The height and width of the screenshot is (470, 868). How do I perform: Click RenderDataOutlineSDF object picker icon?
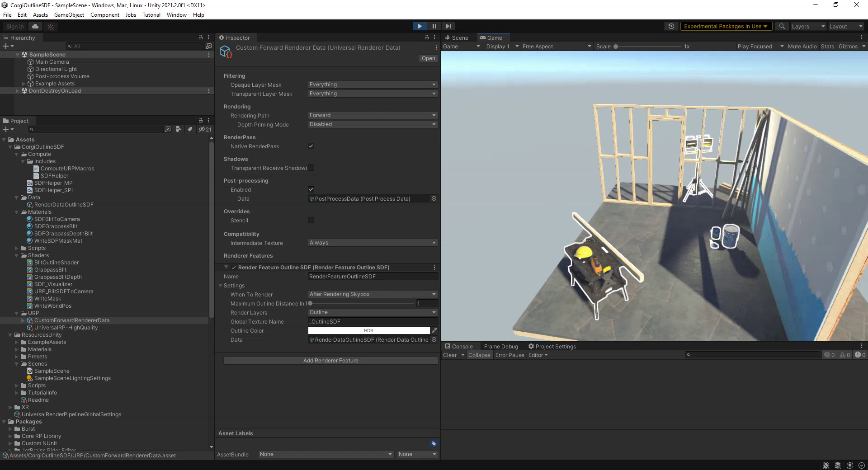point(434,339)
